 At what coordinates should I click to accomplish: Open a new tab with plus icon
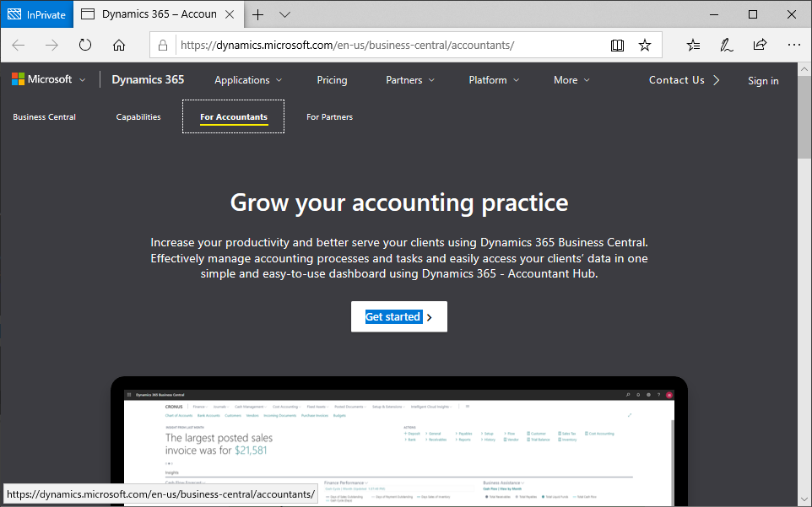click(258, 14)
